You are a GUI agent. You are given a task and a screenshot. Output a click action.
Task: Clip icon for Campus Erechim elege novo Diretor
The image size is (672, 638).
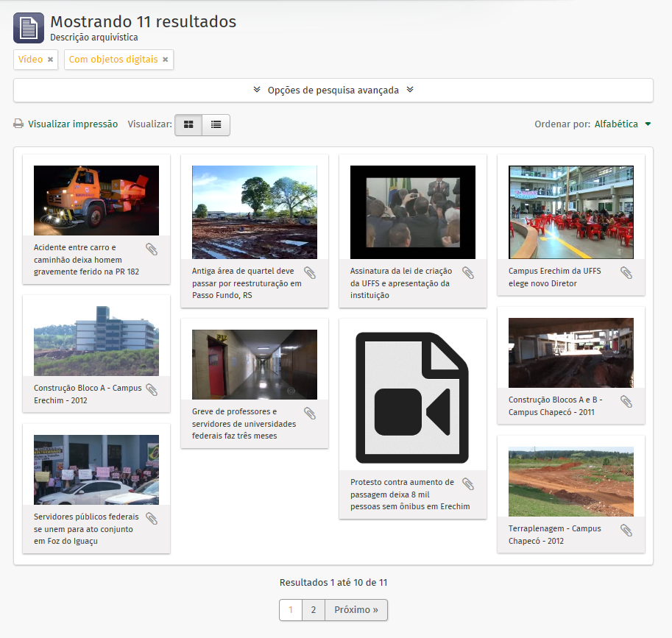[x=626, y=272]
